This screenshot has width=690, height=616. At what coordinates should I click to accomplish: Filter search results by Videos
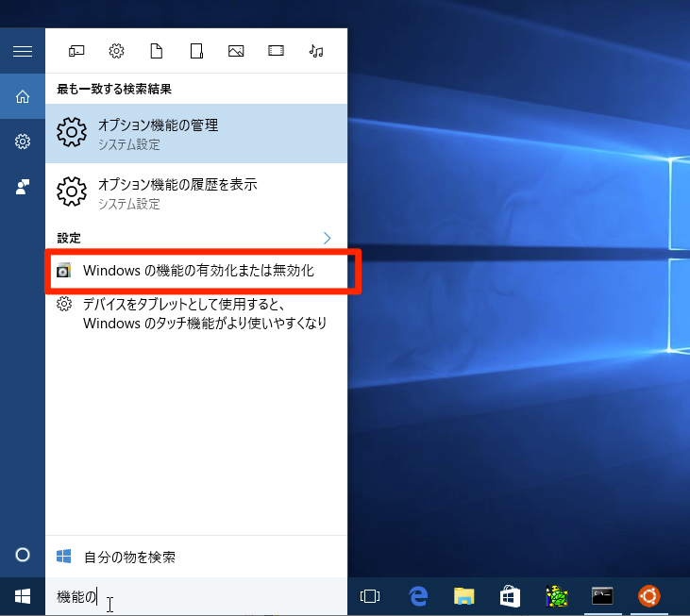point(276,51)
